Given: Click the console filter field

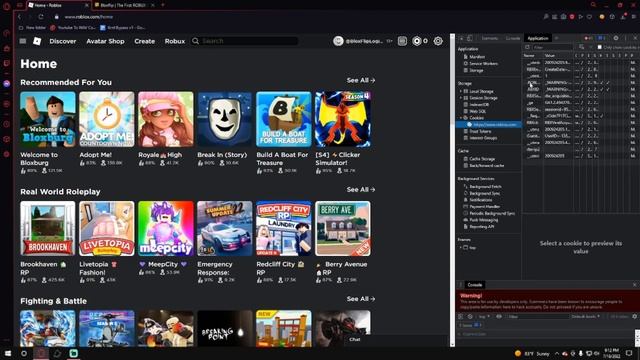Looking at the screenshot, I should [538, 316].
